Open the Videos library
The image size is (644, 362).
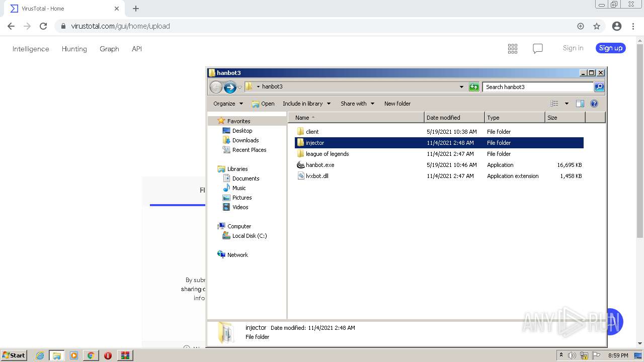(x=240, y=207)
